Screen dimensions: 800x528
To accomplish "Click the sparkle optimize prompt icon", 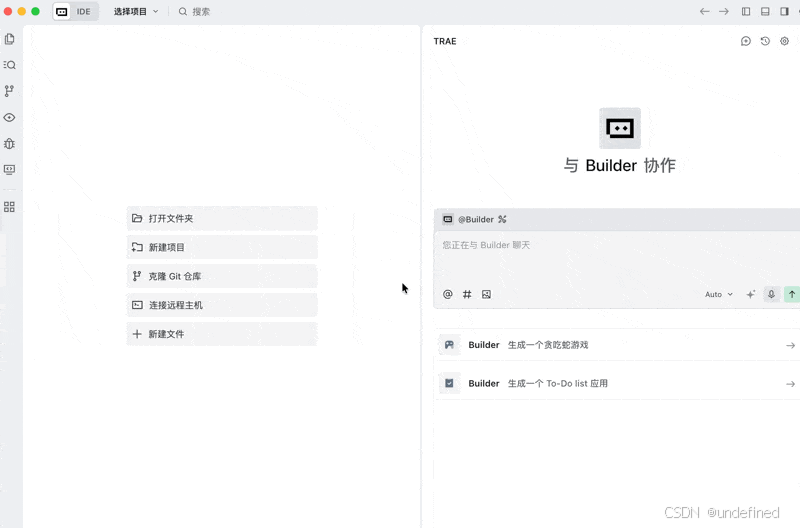I will 751,294.
